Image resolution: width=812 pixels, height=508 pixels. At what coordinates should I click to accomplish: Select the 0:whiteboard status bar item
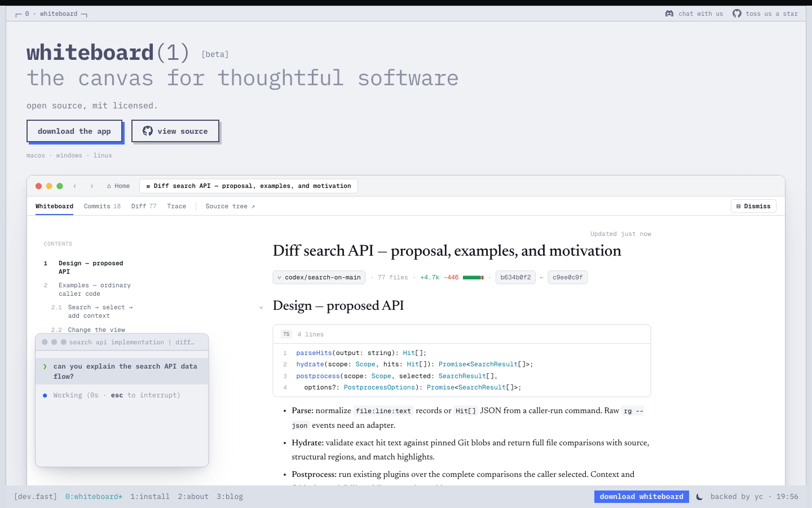(94, 497)
